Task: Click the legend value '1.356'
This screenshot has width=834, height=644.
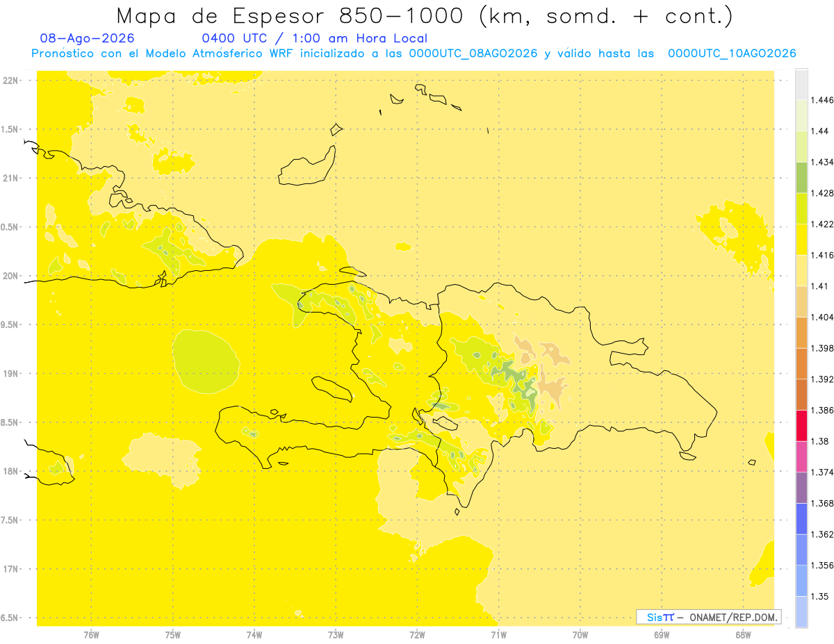Action: pyautogui.click(x=822, y=565)
